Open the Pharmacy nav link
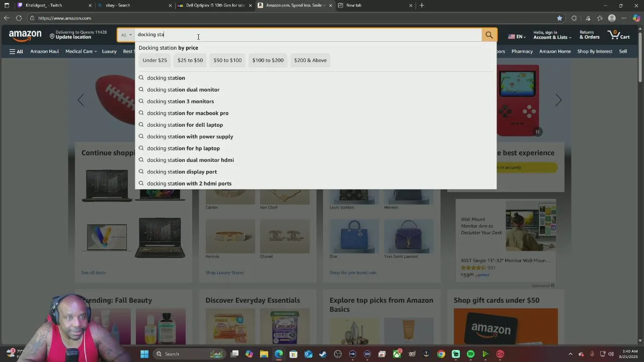 click(522, 51)
